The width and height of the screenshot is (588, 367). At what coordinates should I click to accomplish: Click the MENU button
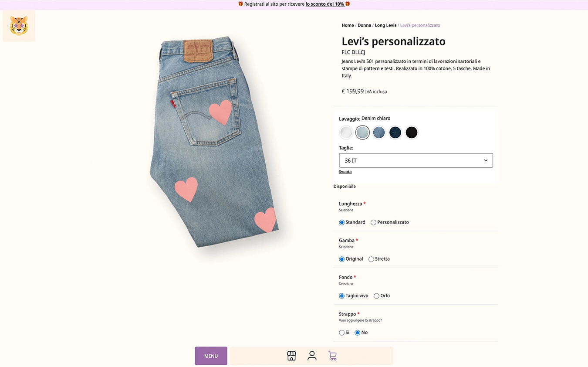coord(211,356)
